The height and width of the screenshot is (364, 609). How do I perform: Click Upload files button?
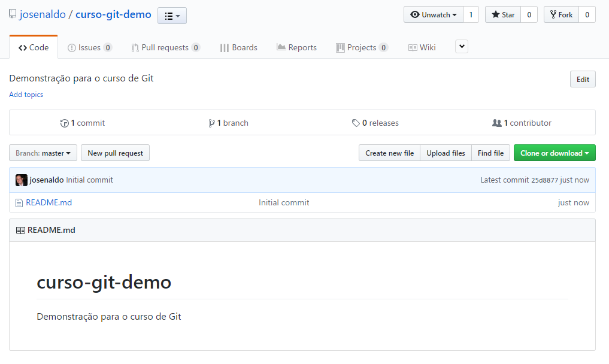pyautogui.click(x=446, y=153)
